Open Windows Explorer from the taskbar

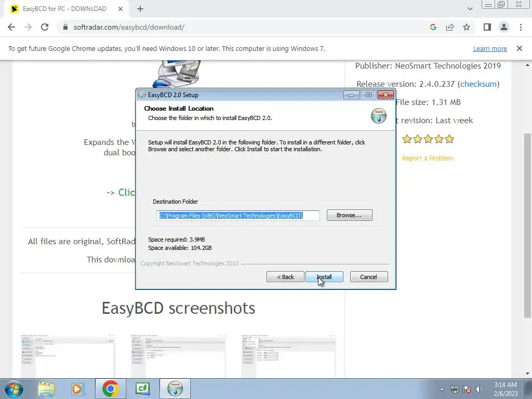(46, 389)
